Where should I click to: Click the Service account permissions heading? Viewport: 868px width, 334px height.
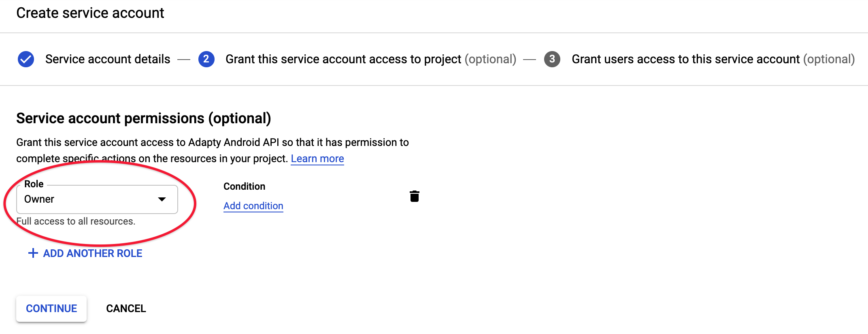tap(144, 118)
